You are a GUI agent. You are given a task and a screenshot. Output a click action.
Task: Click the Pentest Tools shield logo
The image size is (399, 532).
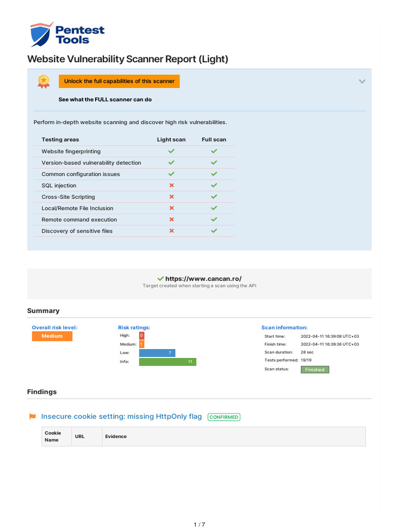click(x=42, y=34)
